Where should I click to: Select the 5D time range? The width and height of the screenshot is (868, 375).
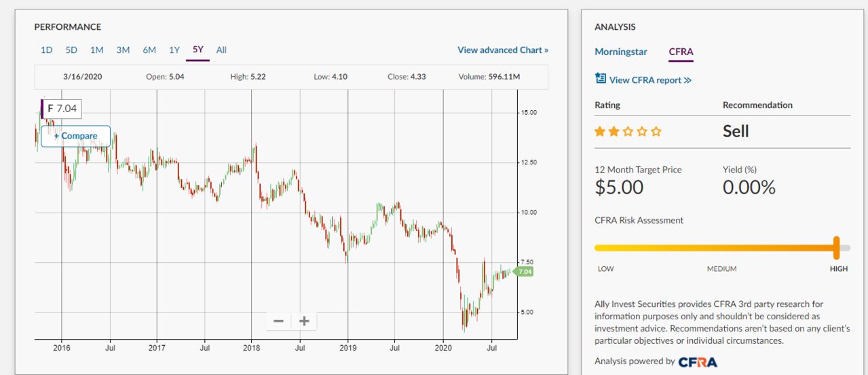[x=71, y=50]
